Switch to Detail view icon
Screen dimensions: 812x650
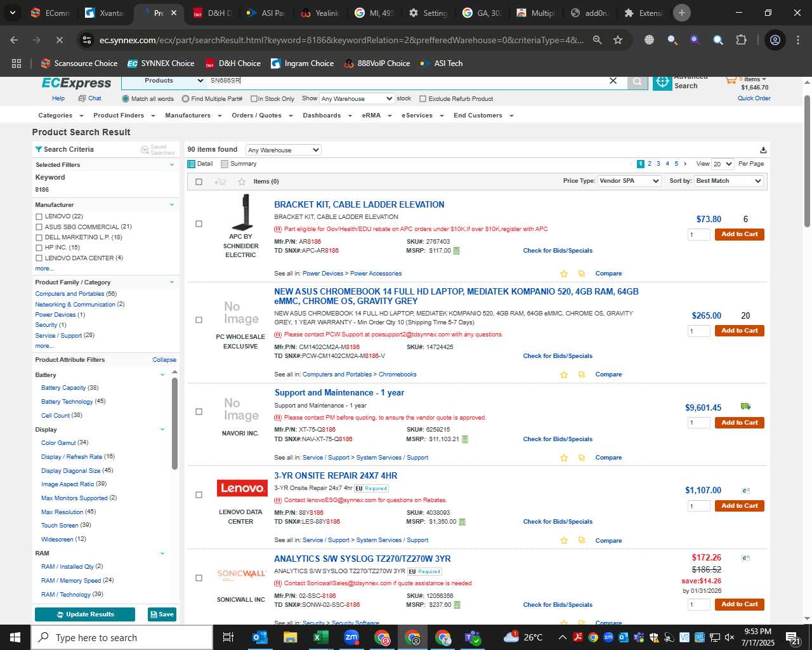[191, 164]
